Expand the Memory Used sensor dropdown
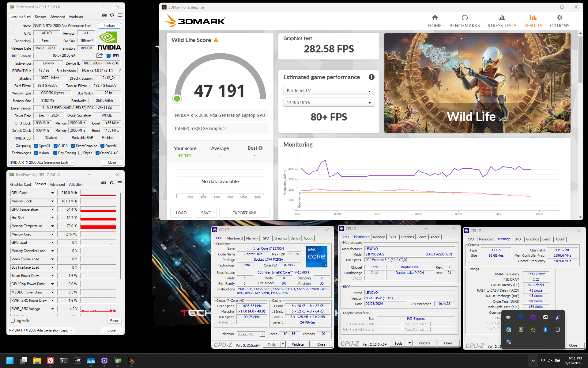Screen dimensions: 588x368 tap(52, 234)
